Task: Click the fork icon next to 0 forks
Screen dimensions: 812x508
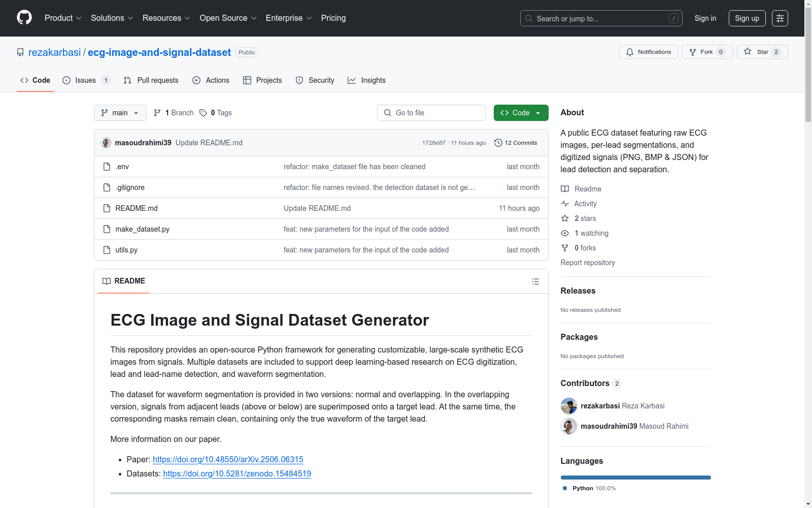Action: (x=565, y=248)
